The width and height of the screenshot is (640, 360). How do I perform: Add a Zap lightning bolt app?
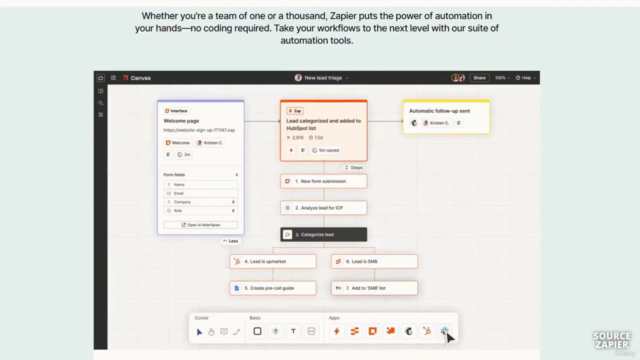[x=337, y=331]
